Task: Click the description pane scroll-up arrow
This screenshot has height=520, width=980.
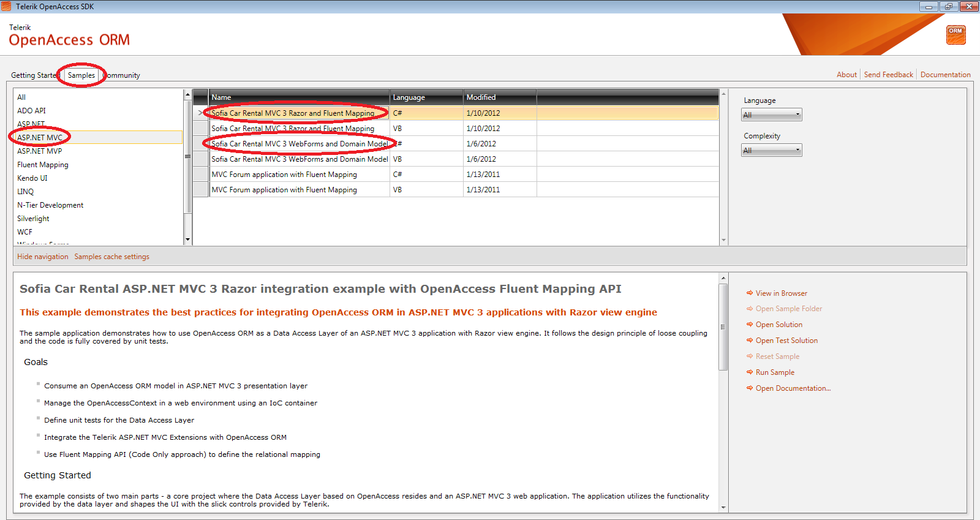Action: pos(723,279)
